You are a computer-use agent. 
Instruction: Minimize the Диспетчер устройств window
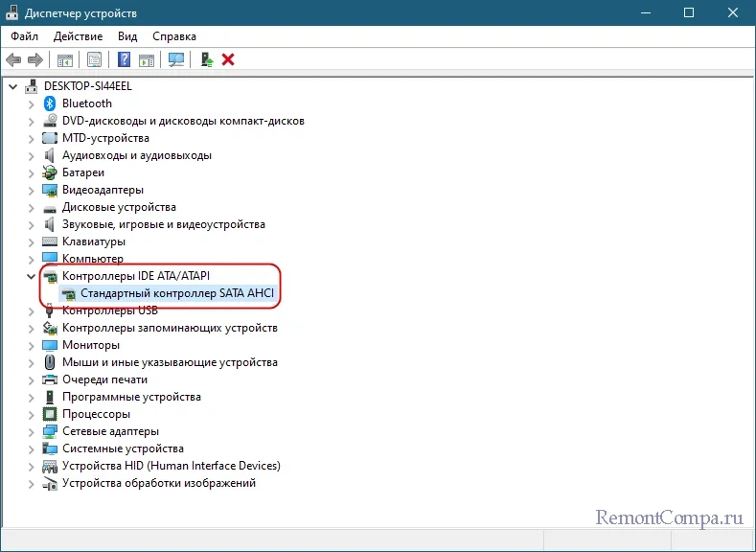(x=646, y=12)
